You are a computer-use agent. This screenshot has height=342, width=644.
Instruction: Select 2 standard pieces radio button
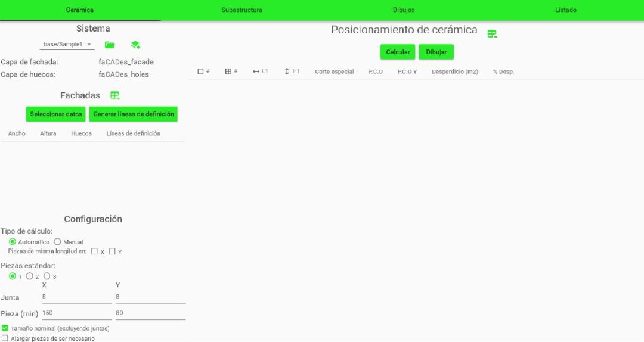tap(29, 276)
